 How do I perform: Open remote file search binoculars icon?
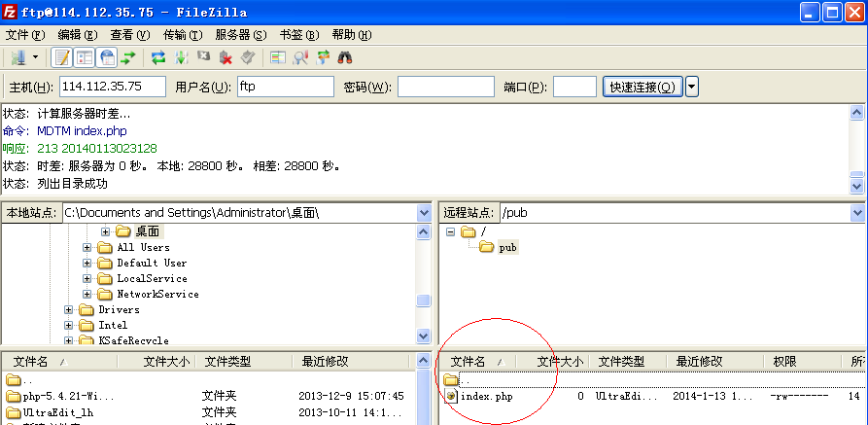(x=345, y=58)
